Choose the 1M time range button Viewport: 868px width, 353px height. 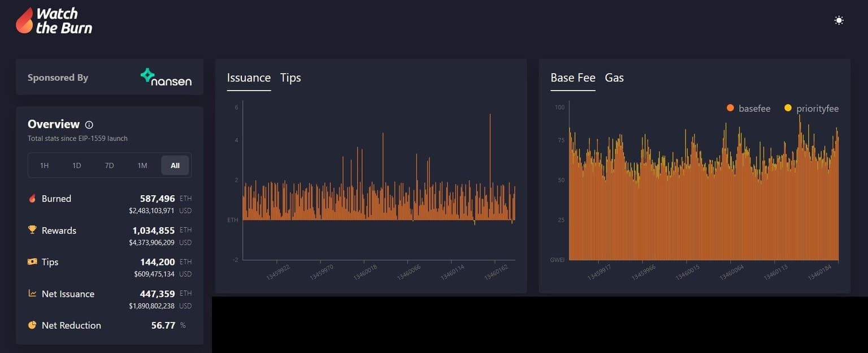coord(142,165)
